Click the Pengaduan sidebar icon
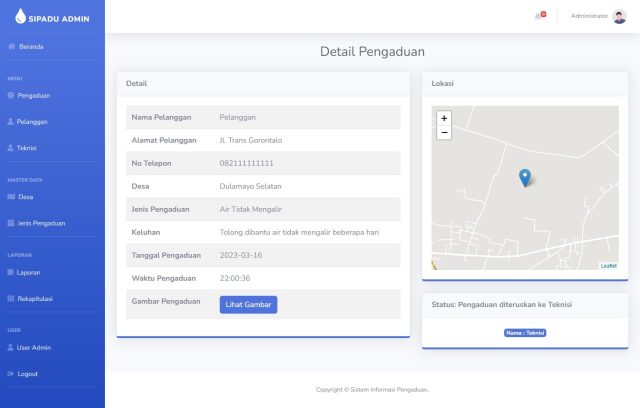Viewport: 640px width, 408px height. click(x=11, y=96)
